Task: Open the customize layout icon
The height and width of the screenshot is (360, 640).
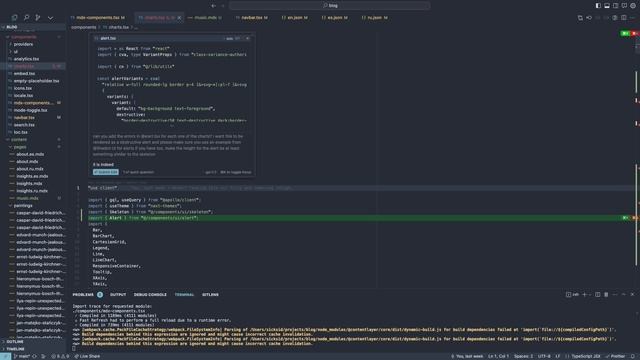Action: pyautogui.click(x=624, y=5)
